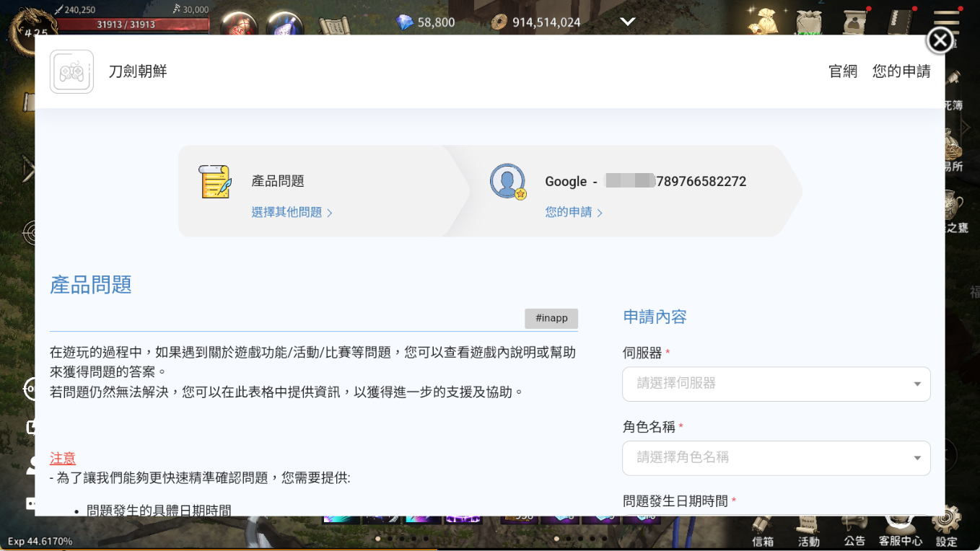The image size is (980, 551).
Task: Open 您的申請 in the top header
Action: (901, 71)
